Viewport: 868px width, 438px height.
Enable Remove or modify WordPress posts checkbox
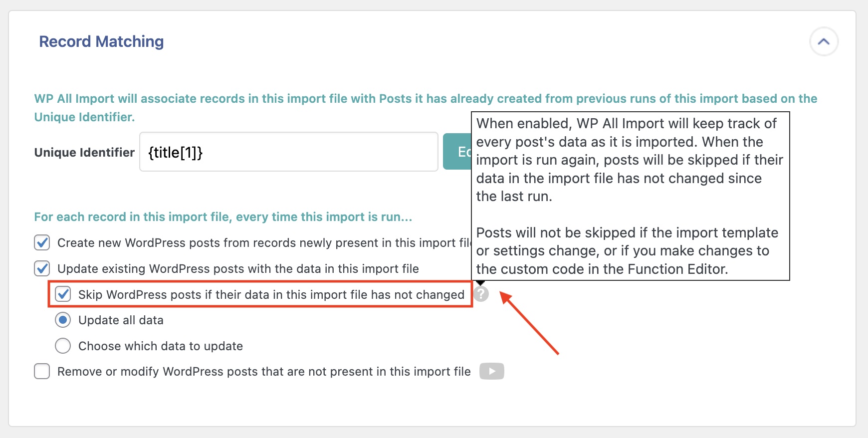tap(42, 372)
